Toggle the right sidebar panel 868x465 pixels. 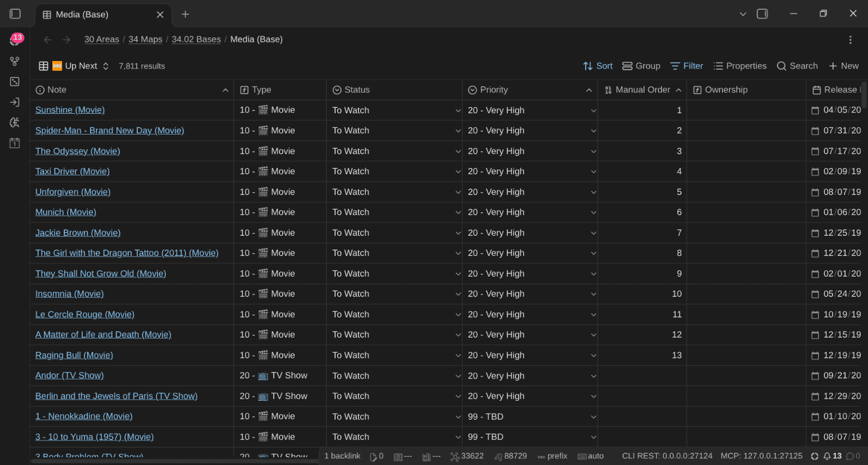pos(762,14)
